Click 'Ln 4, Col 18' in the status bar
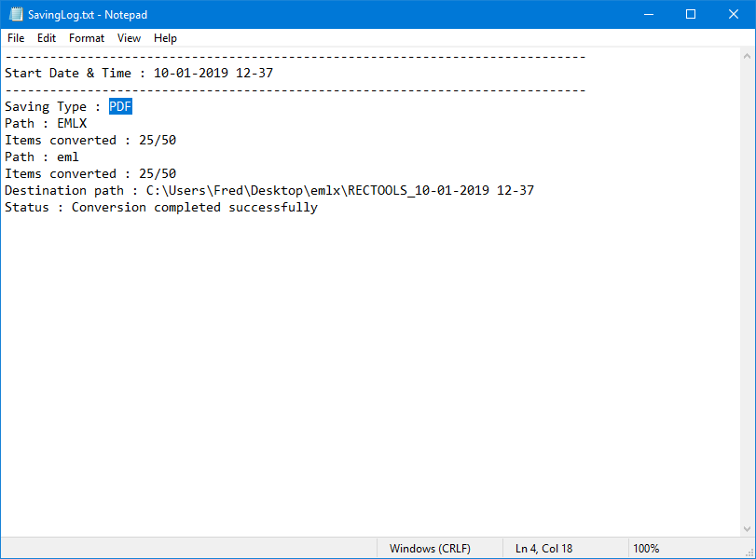756x559 pixels. coord(543,549)
